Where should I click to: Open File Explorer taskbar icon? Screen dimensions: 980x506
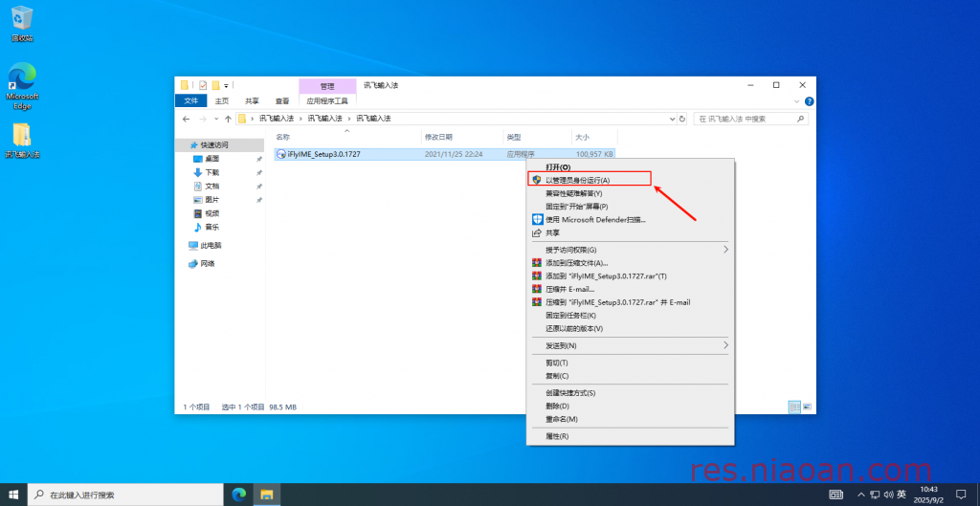267,495
